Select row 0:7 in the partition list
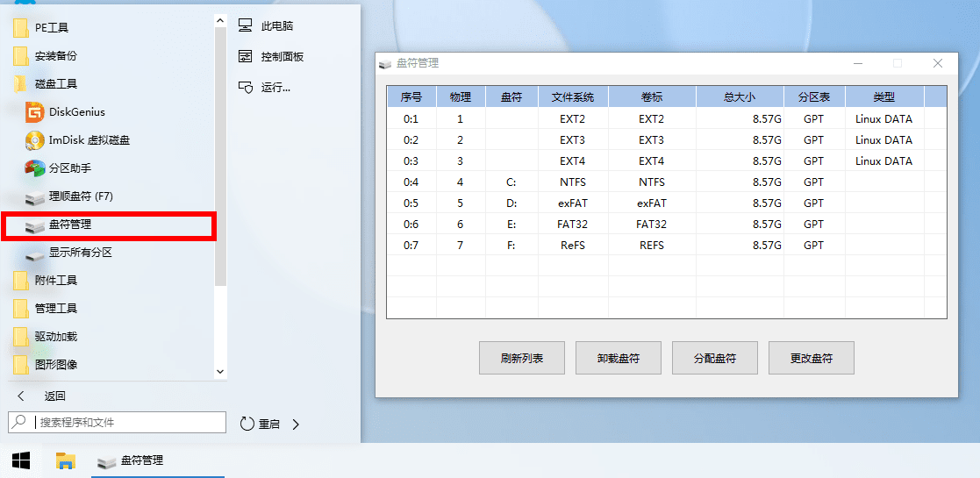The image size is (980, 478). coord(666,246)
